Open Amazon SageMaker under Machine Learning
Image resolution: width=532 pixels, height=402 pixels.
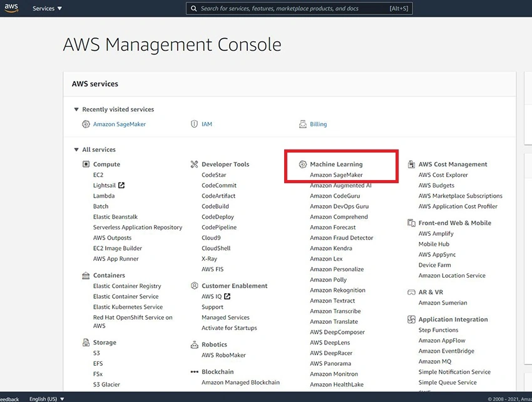point(336,175)
